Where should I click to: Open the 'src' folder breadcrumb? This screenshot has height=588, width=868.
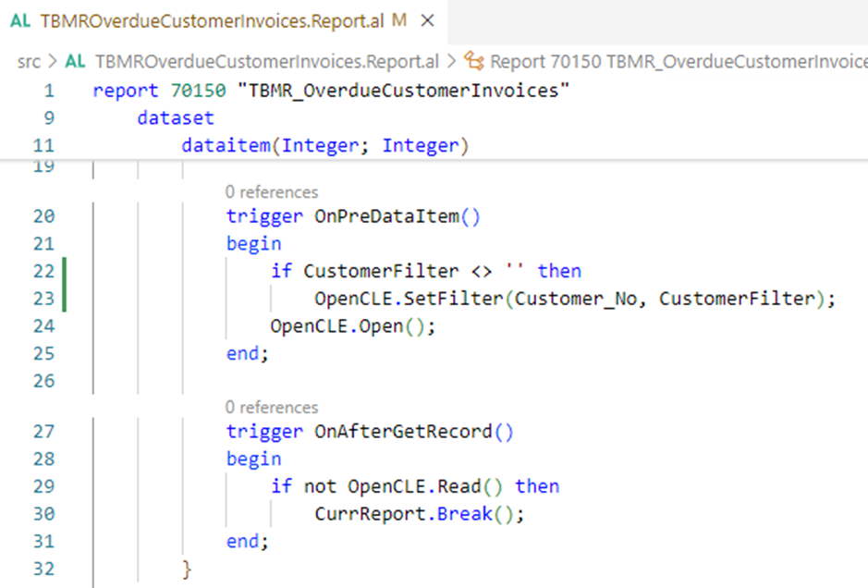pyautogui.click(x=30, y=62)
